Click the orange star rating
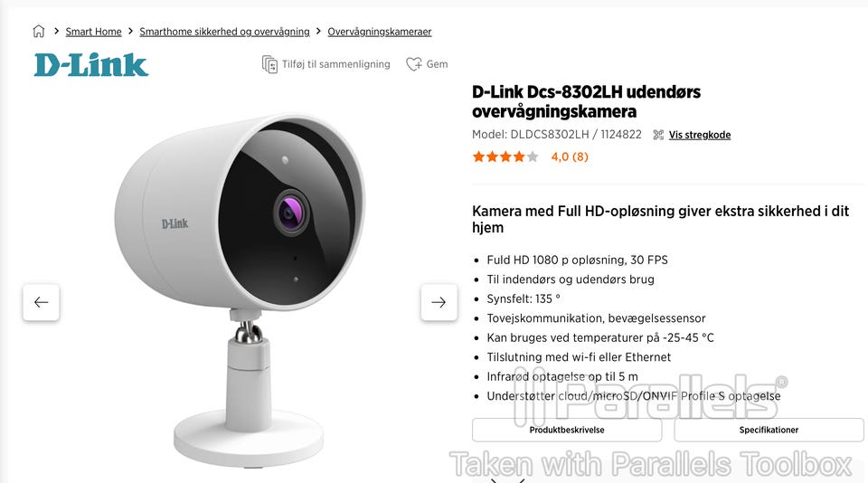The width and height of the screenshot is (868, 483). coord(505,156)
